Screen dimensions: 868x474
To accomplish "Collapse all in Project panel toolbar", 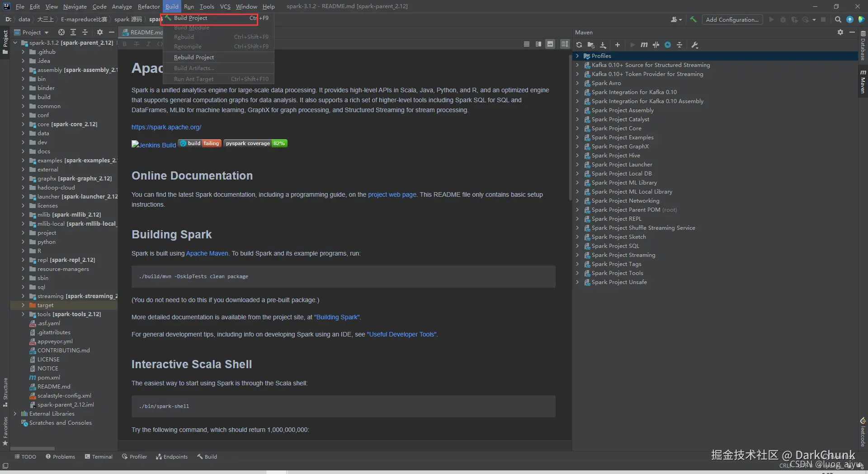I will pyautogui.click(x=85, y=32).
